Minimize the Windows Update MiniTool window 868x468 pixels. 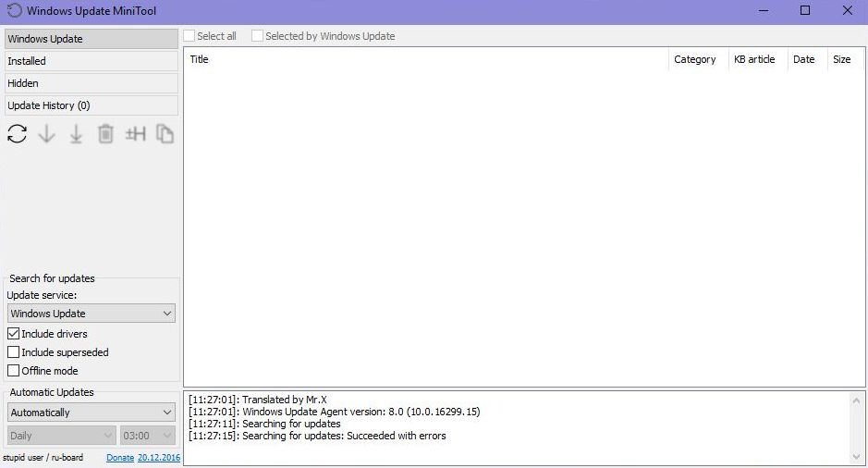coord(764,10)
